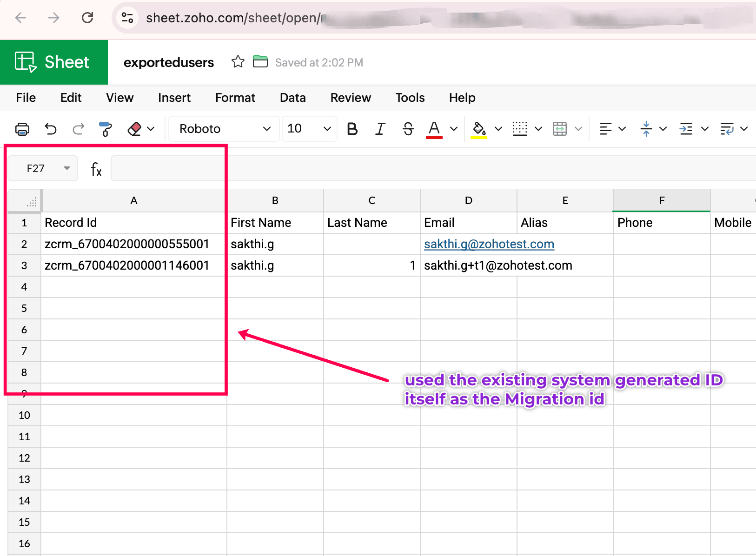Click the fx insert function icon
Viewport: 756px width, 556px height.
(96, 169)
